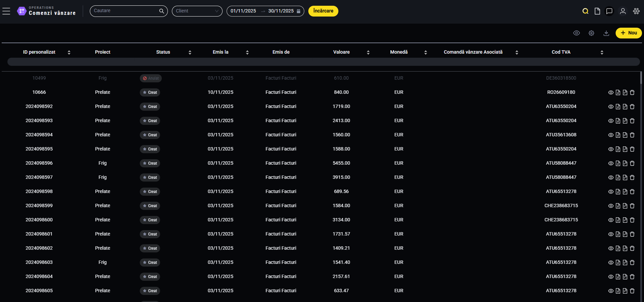The image size is (644, 302).
Task: Open document icon for order 2024098595
Action: pyautogui.click(x=625, y=149)
